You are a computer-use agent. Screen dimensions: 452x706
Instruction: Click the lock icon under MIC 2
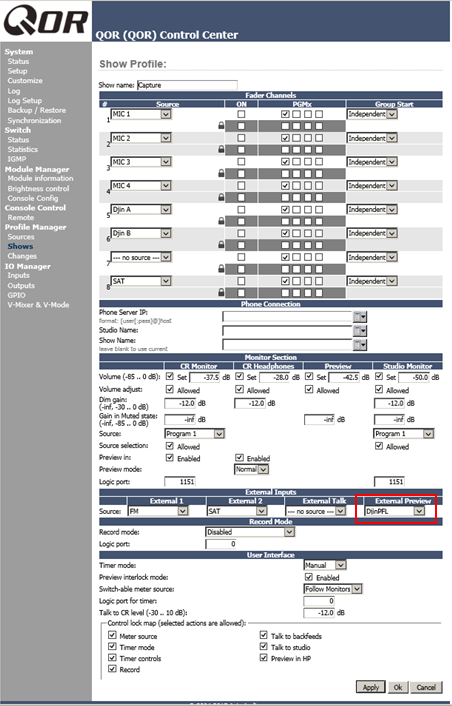click(221, 149)
